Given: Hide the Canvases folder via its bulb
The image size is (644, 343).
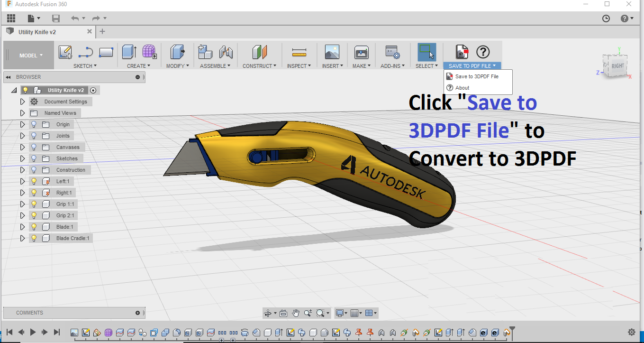Looking at the screenshot, I should coord(34,147).
